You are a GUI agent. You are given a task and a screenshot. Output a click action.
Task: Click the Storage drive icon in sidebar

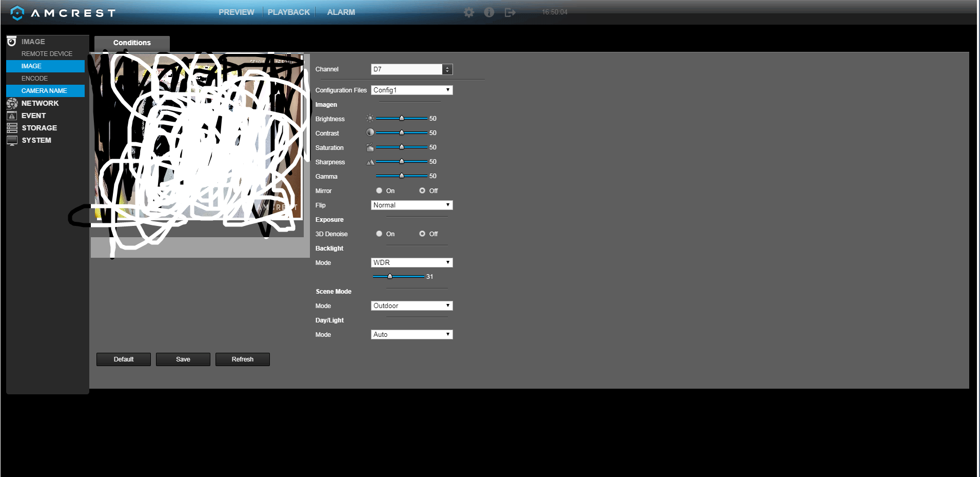(x=12, y=128)
